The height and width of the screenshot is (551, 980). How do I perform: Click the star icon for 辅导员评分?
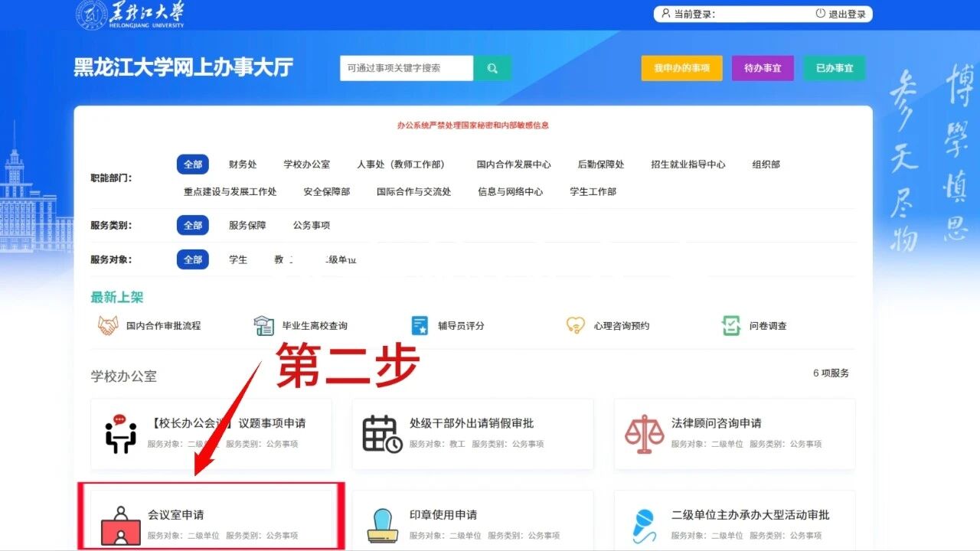420,324
